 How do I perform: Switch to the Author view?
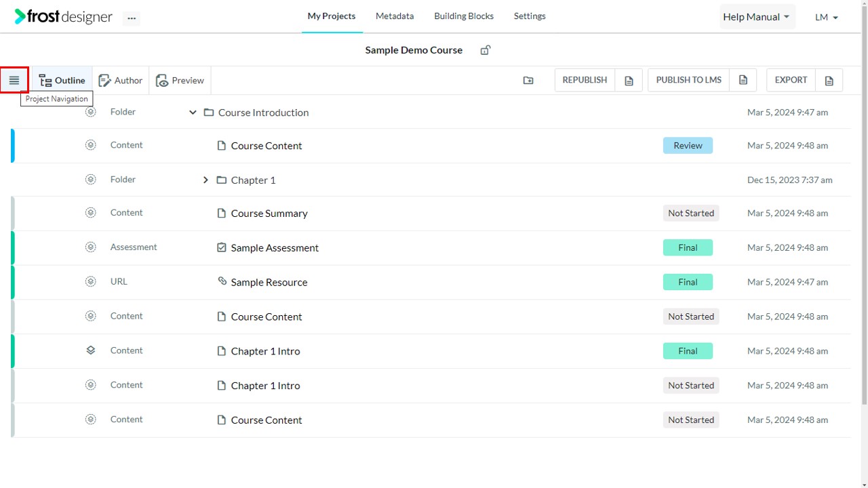(x=121, y=81)
